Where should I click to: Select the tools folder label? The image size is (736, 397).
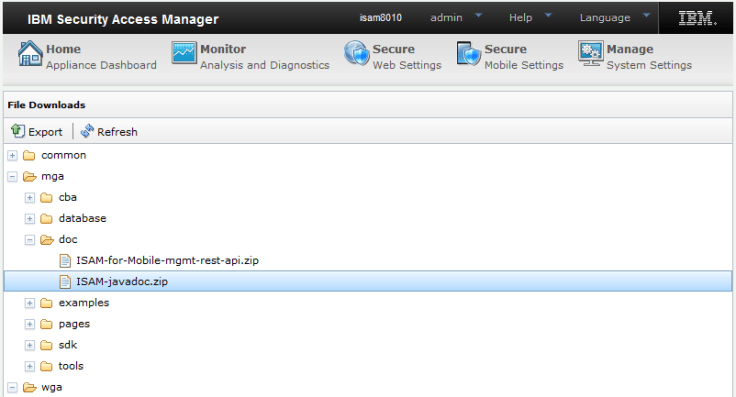(71, 366)
